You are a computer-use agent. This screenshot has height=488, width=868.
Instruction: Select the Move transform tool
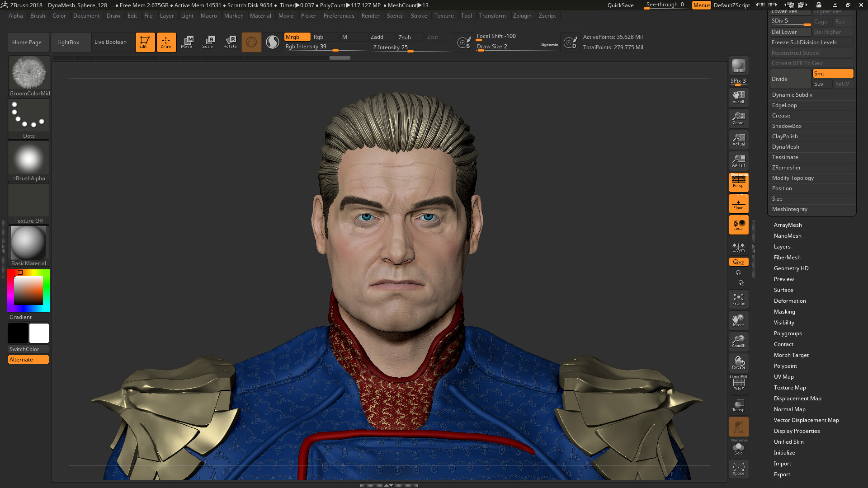coord(187,42)
